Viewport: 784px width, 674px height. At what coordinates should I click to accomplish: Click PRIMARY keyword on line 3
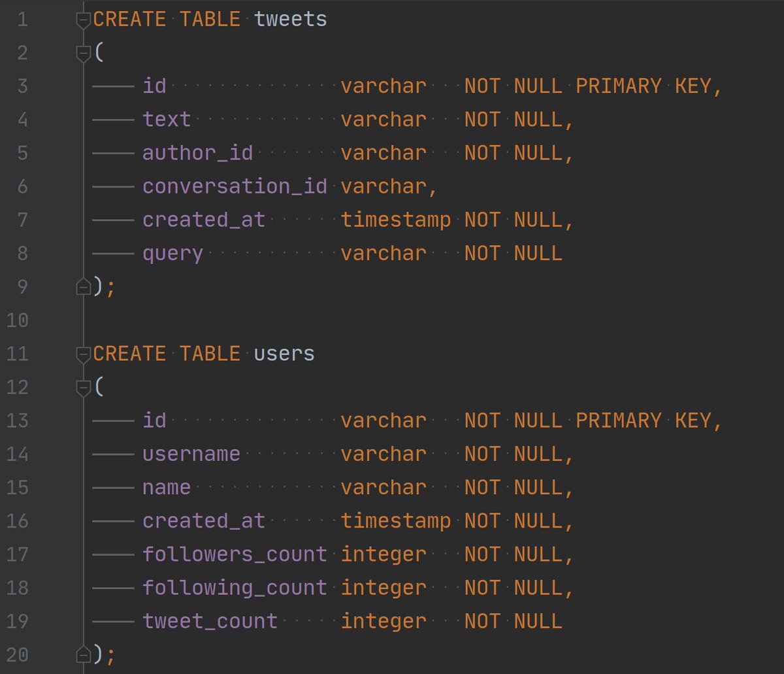(619, 86)
